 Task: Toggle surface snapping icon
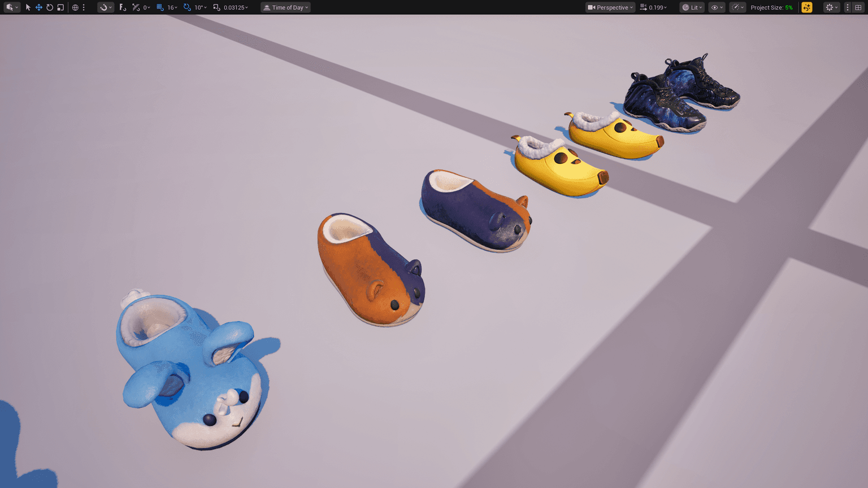[x=123, y=7]
